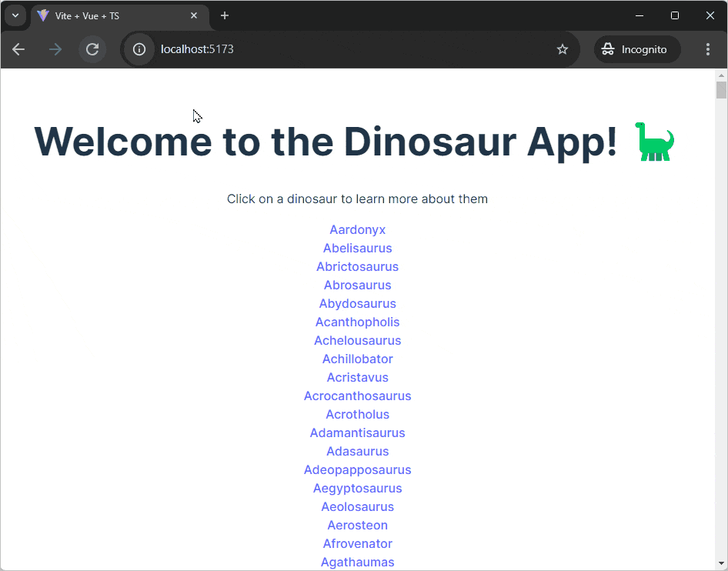Go back using the back arrow icon
This screenshot has height=571, width=728.
[18, 48]
